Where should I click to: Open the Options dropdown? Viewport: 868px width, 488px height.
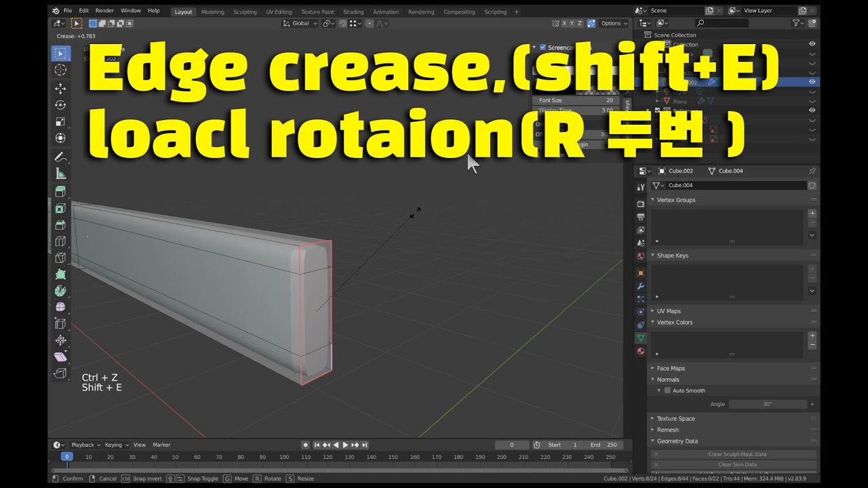click(614, 23)
